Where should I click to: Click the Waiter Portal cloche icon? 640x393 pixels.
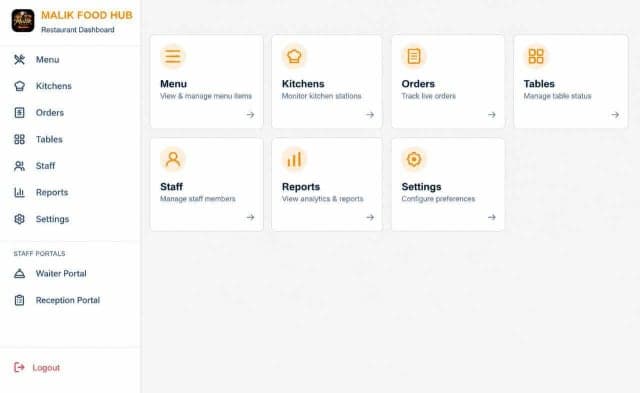(x=19, y=273)
